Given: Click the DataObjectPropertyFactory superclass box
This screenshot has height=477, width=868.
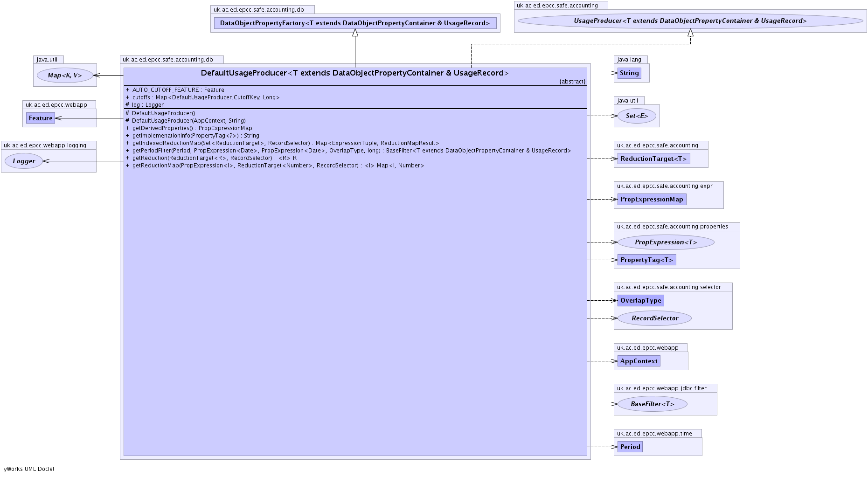Looking at the screenshot, I should [355, 23].
